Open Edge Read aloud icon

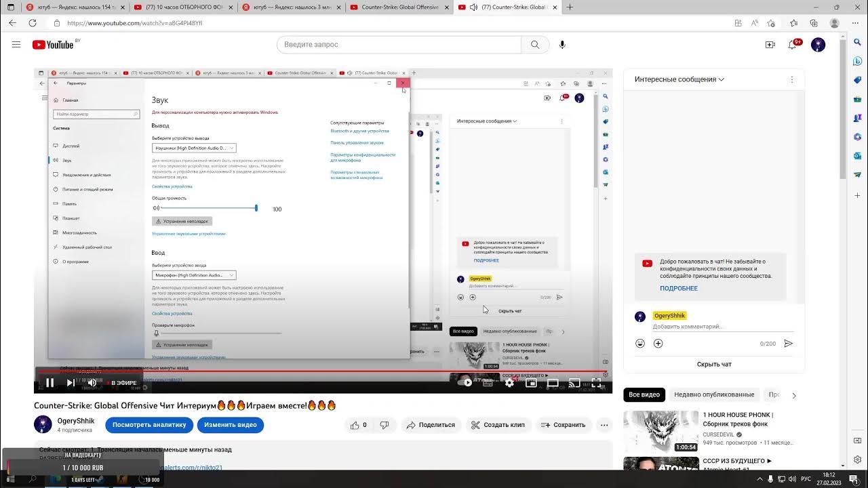[755, 23]
